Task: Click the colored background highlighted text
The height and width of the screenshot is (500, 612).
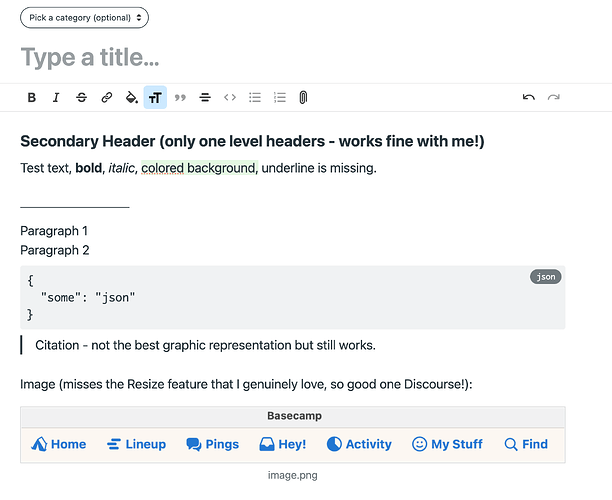Action: (x=199, y=168)
